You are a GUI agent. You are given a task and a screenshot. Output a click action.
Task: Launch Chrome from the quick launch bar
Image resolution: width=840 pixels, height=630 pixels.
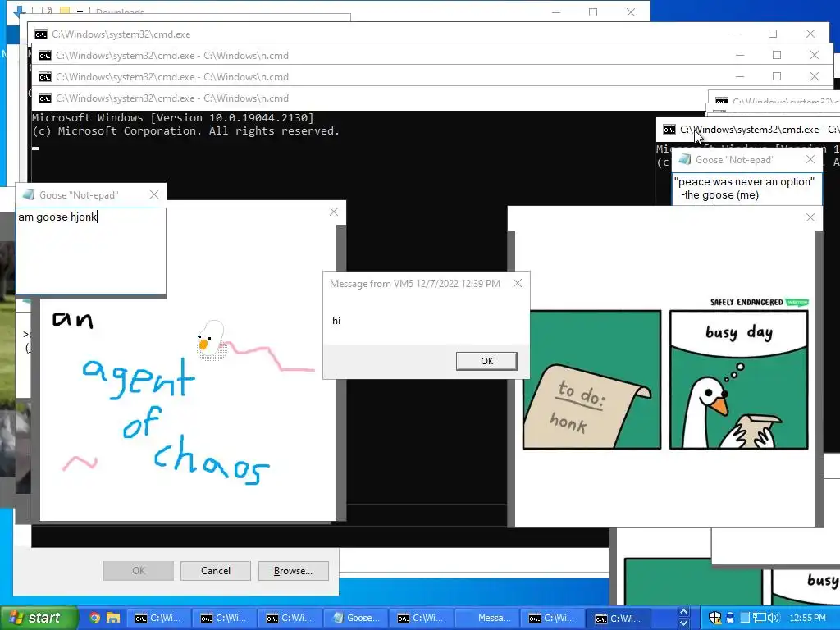(94, 618)
